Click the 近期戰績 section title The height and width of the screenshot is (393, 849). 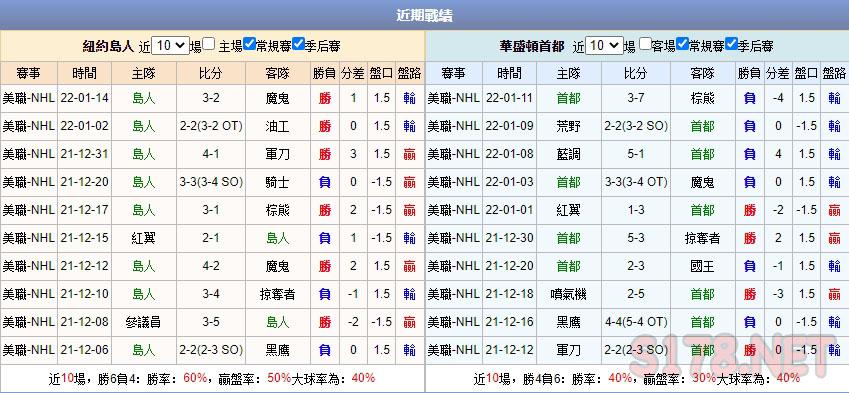pyautogui.click(x=424, y=16)
